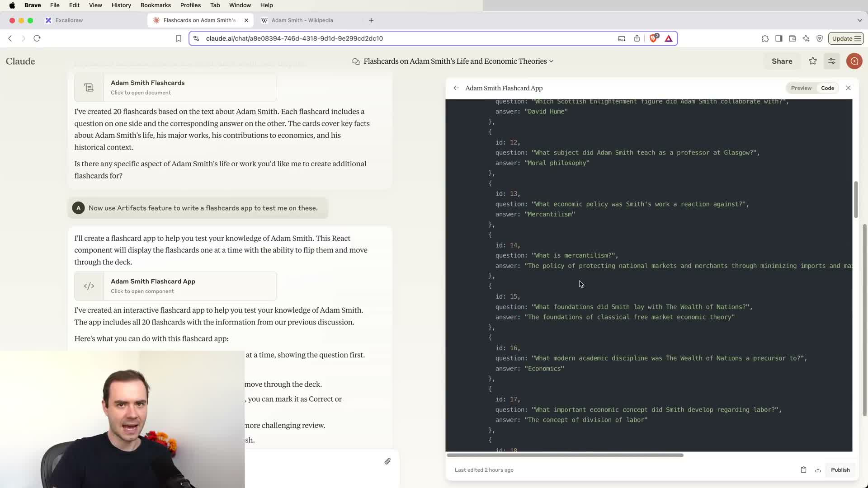This screenshot has width=868, height=488.
Task: Toggle the browser sidebar panel icon
Action: click(778, 38)
